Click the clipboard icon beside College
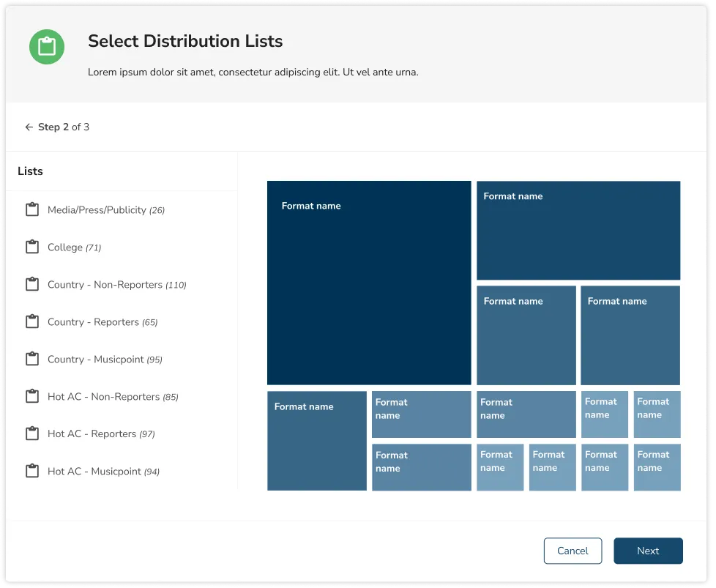The image size is (716, 588). click(x=32, y=247)
